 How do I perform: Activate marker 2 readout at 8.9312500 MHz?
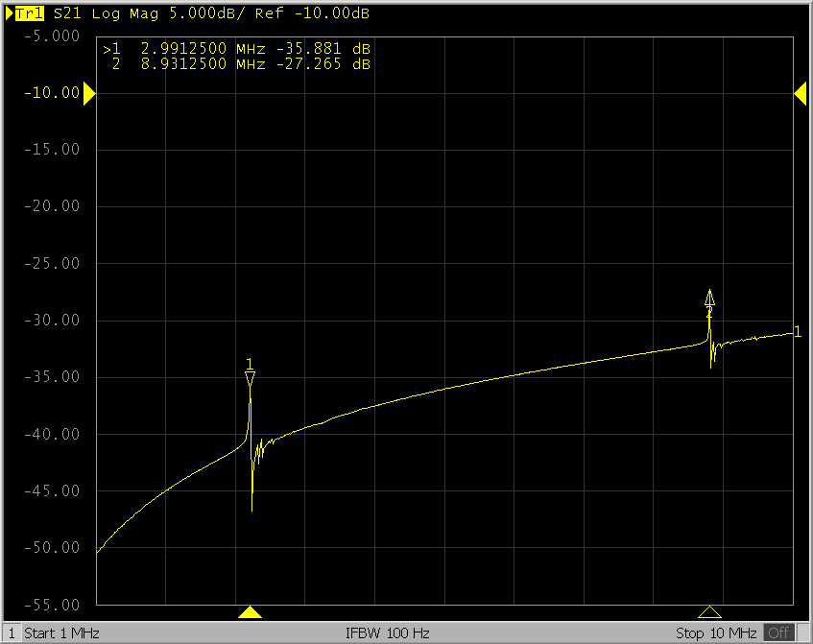tap(236, 64)
